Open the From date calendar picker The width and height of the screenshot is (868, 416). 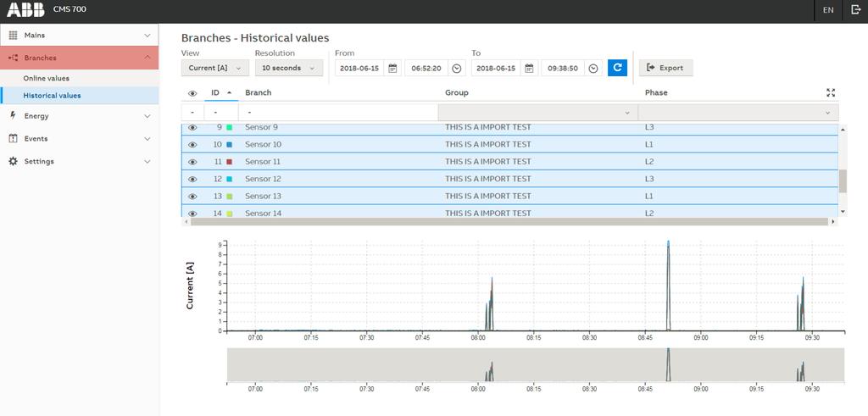click(392, 68)
